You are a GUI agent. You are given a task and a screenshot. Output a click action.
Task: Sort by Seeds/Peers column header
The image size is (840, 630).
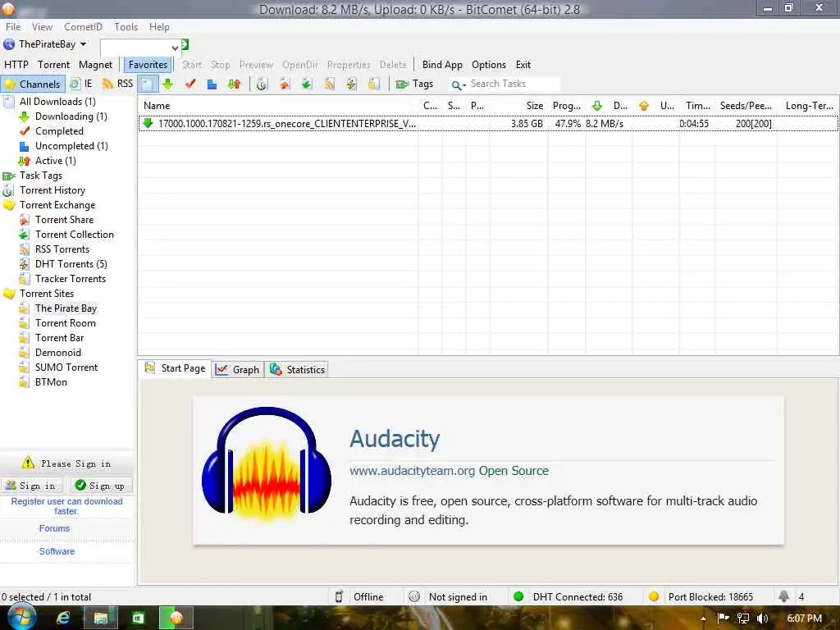(746, 106)
